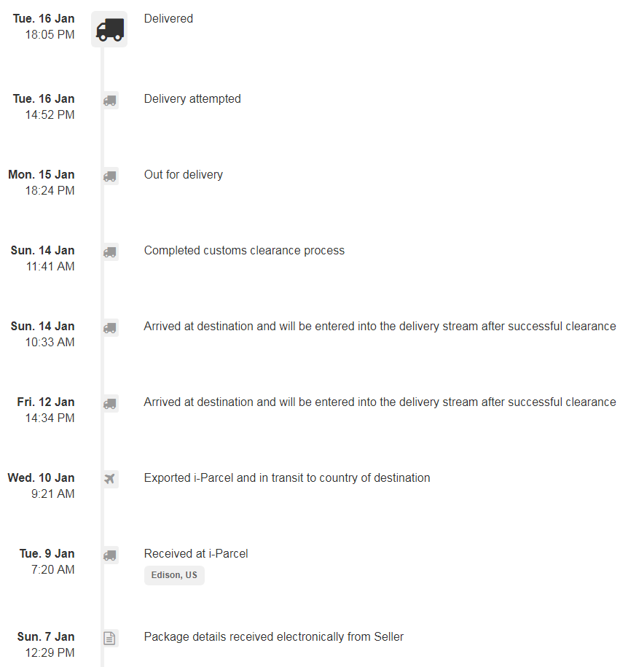Click Completed customs clearance process text
Screen dimensions: 644x667
tap(244, 251)
